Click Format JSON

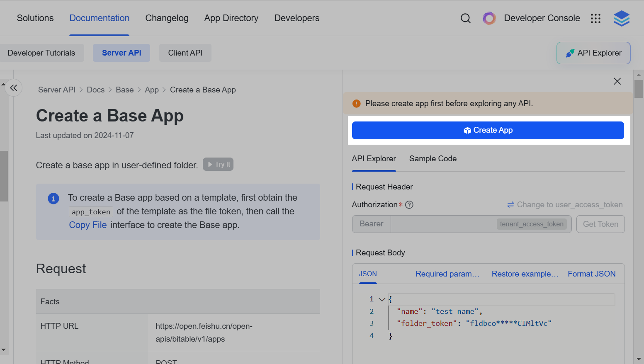point(592,274)
